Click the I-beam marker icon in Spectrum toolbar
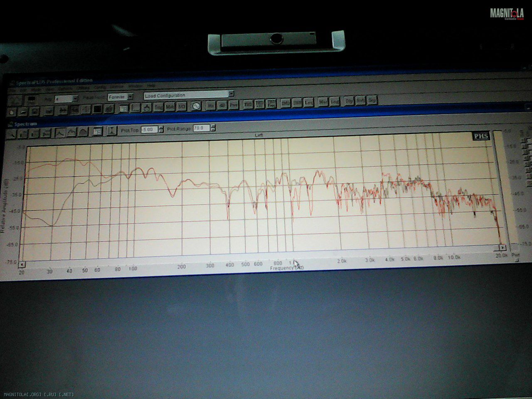The image size is (532, 399). point(111,131)
